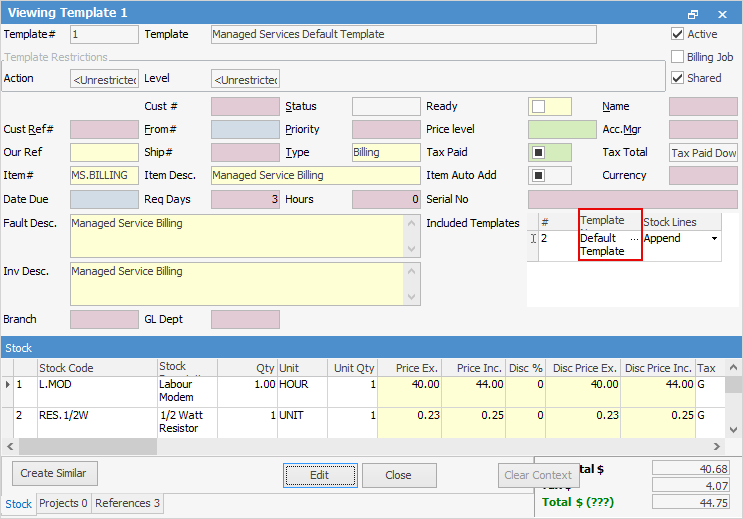Toggle the Item Auto Add checkbox
The height and width of the screenshot is (519, 743).
click(x=538, y=175)
